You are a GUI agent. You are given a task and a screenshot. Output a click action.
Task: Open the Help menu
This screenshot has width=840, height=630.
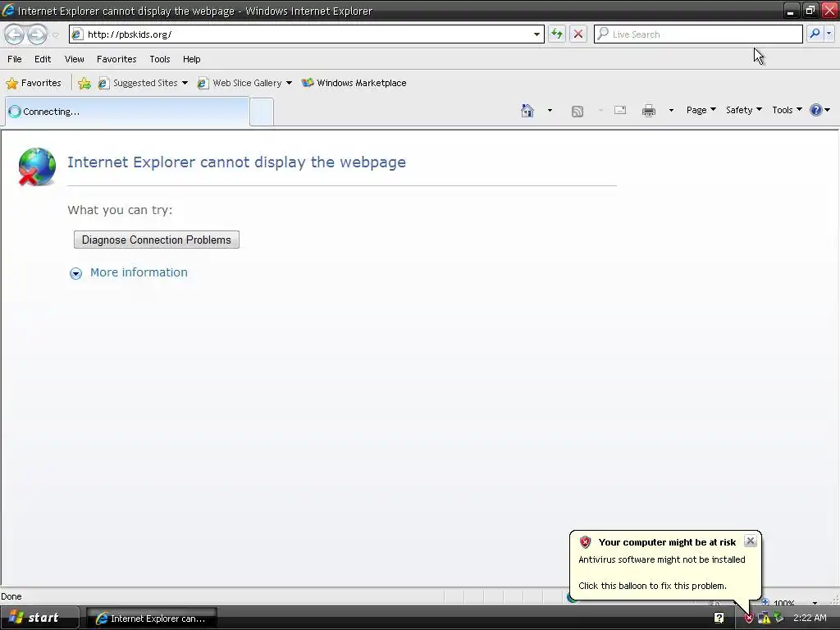click(x=191, y=59)
